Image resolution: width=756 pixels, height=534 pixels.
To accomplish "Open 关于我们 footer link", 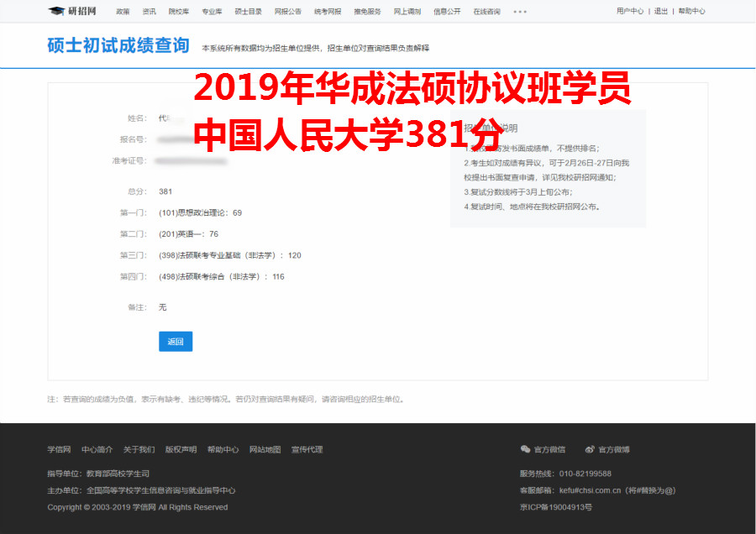I will pos(139,450).
